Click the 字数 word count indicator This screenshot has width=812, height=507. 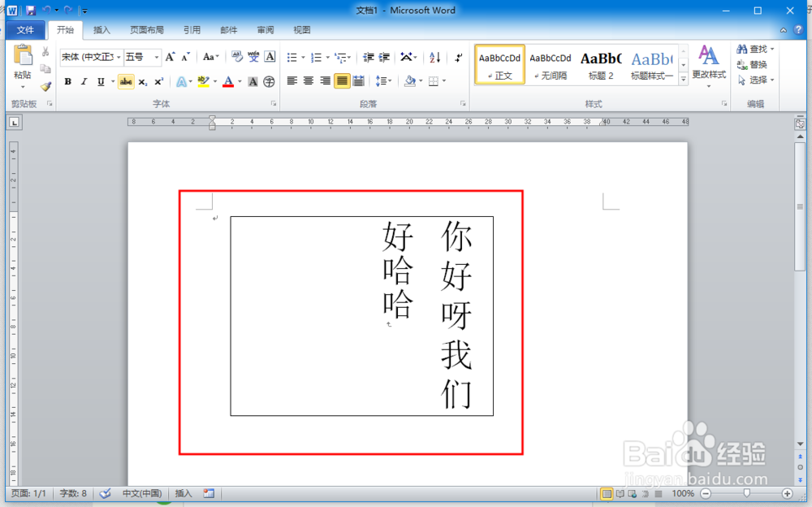[x=72, y=493]
